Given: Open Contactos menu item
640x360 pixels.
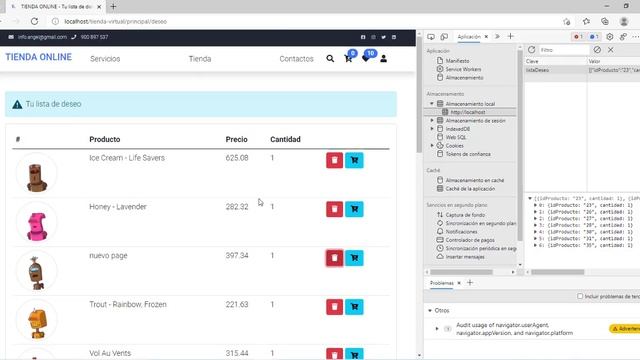Looking at the screenshot, I should coord(296,59).
